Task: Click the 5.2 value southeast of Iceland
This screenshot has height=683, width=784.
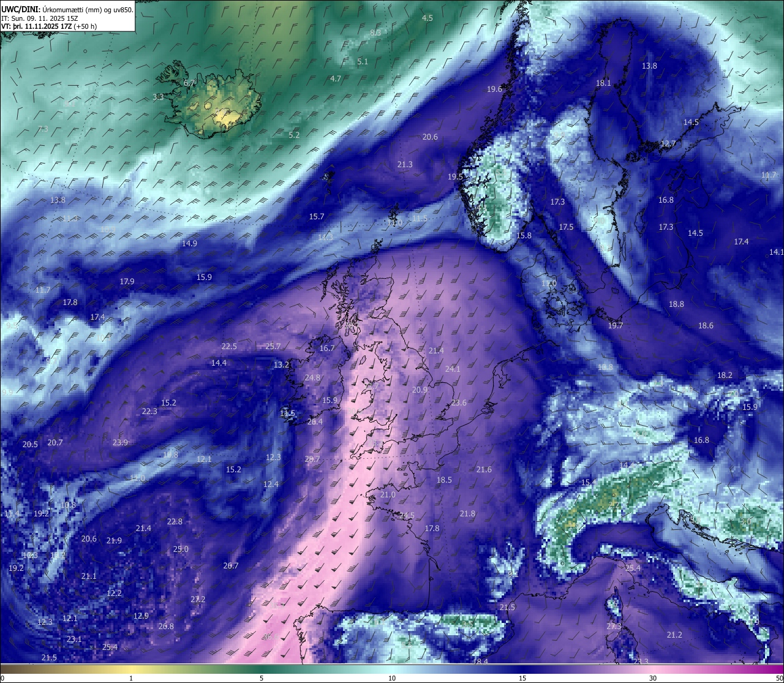Action: 294,135
